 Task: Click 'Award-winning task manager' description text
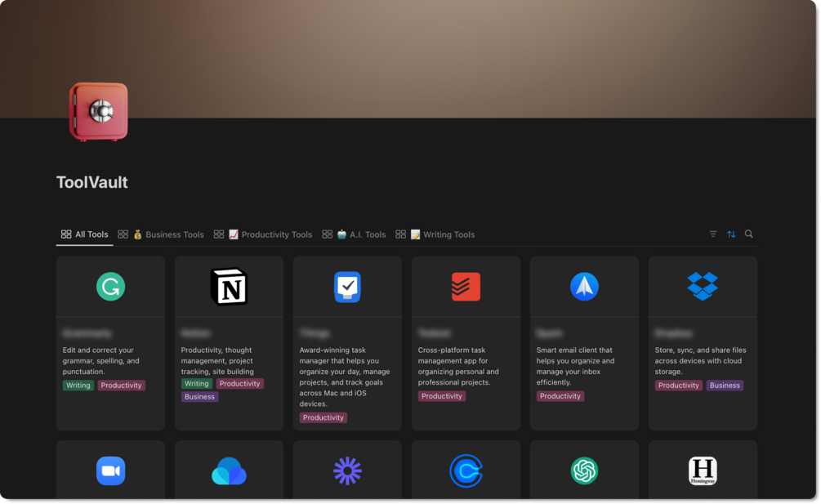tap(345, 377)
